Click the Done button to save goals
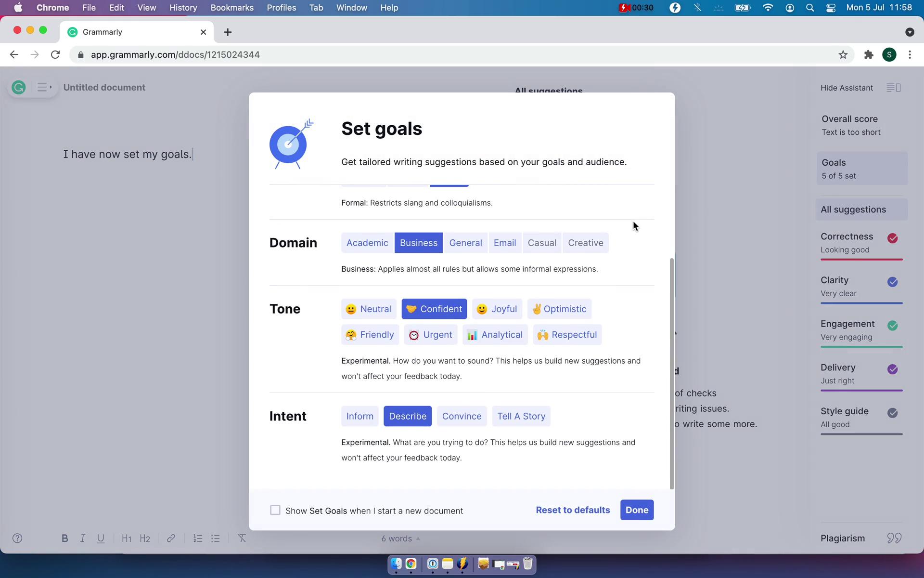The image size is (924, 578). [637, 510]
